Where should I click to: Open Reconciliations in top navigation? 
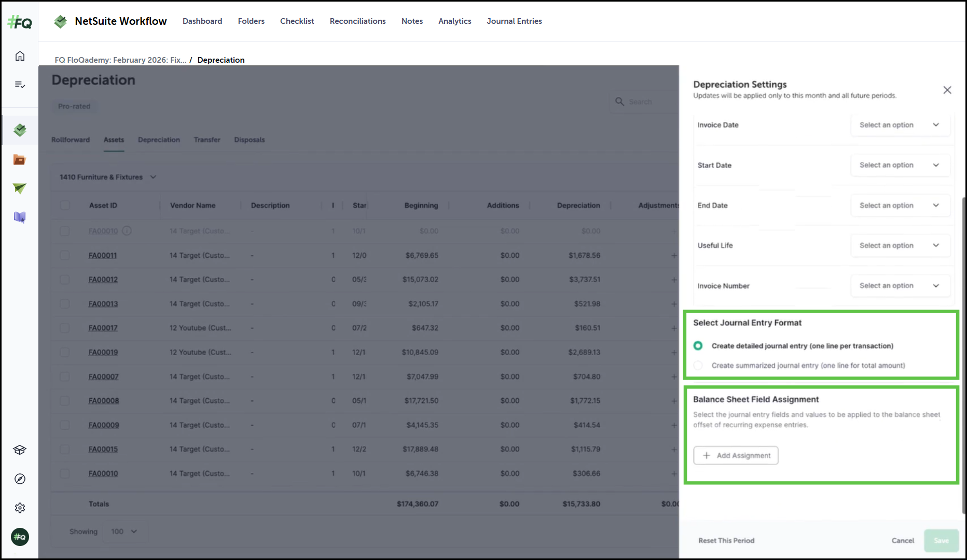pyautogui.click(x=358, y=21)
